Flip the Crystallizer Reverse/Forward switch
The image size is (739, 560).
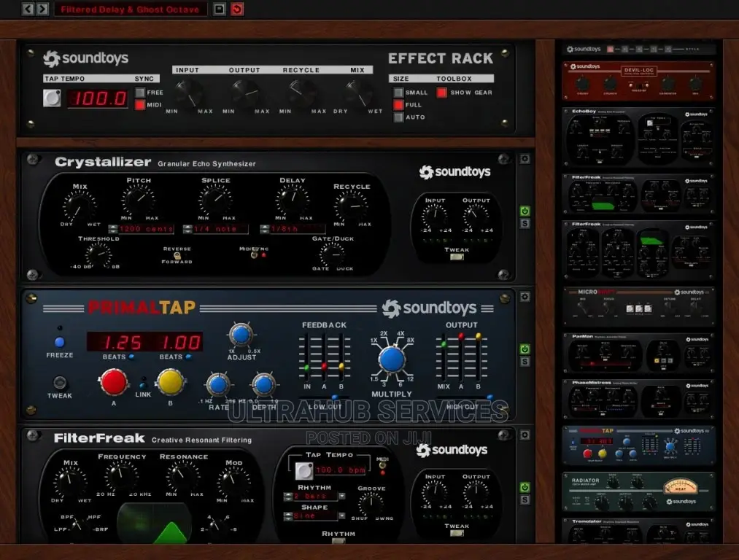pyautogui.click(x=177, y=255)
